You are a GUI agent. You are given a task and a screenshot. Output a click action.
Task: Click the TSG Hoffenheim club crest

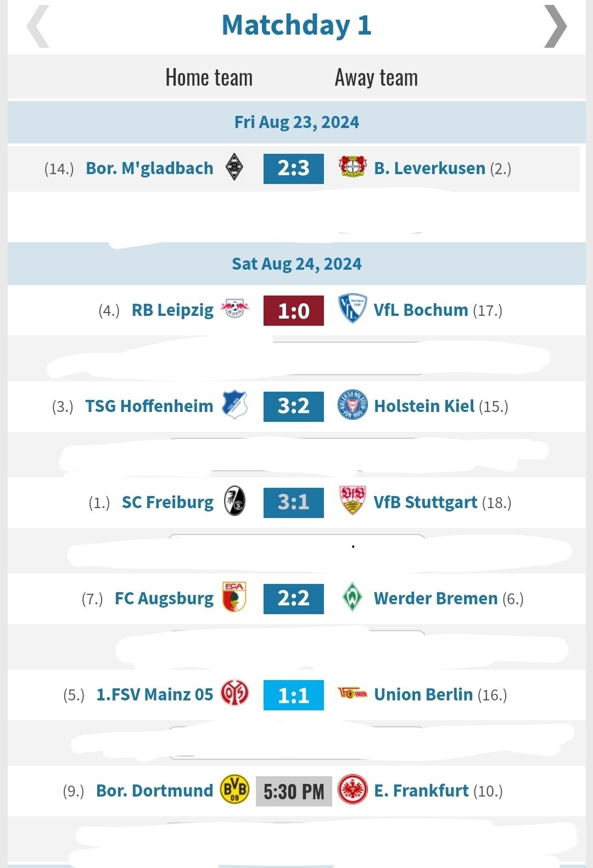coord(234,405)
